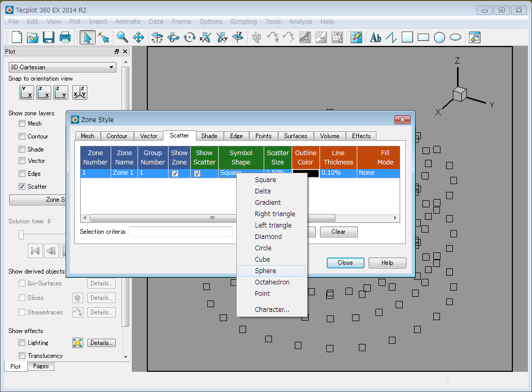Snap view to the YZ orientation
The width and height of the screenshot is (532, 392).
point(60,93)
